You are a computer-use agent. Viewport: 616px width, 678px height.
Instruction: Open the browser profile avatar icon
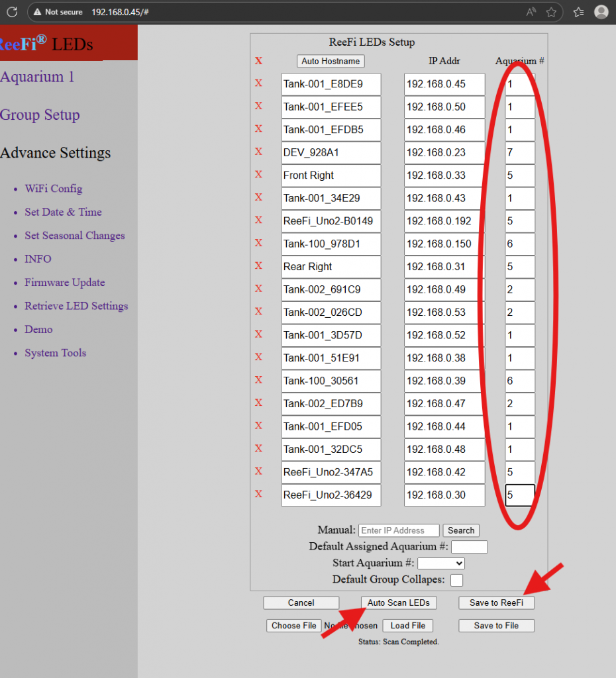[x=601, y=12]
